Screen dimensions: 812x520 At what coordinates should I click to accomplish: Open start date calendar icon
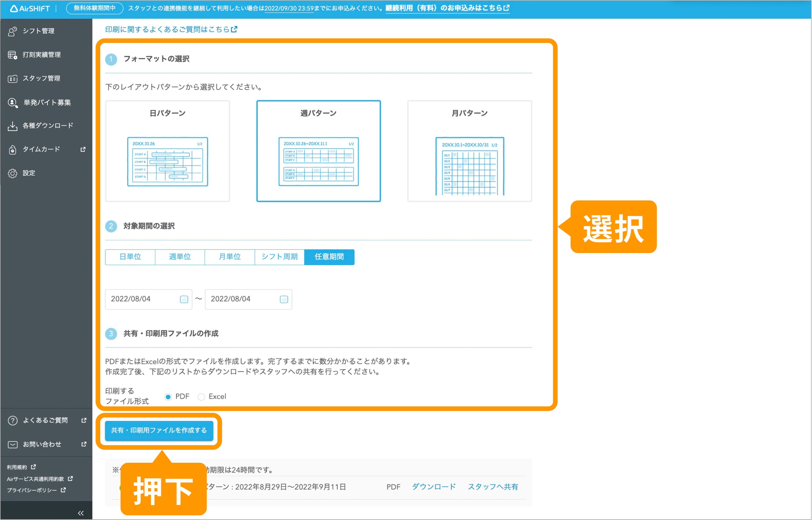[x=184, y=299]
